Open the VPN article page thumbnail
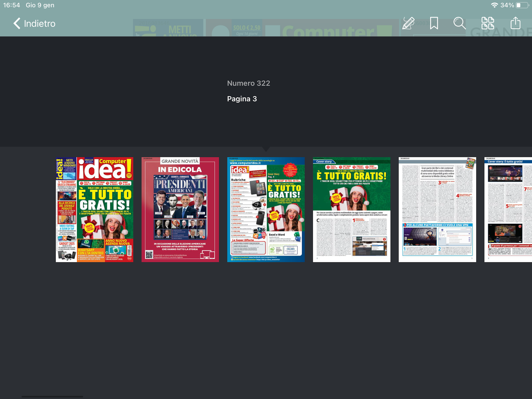Viewport: 532px width, 399px height. [437, 209]
